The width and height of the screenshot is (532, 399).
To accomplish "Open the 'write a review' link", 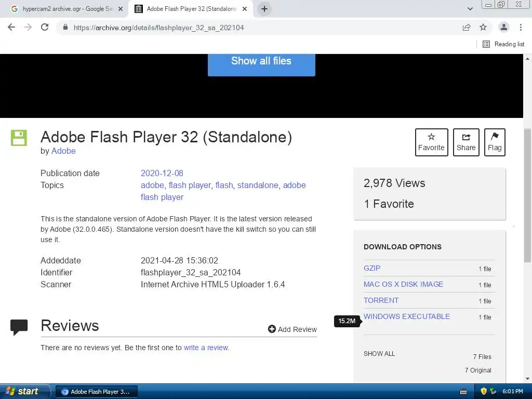I will click(206, 348).
